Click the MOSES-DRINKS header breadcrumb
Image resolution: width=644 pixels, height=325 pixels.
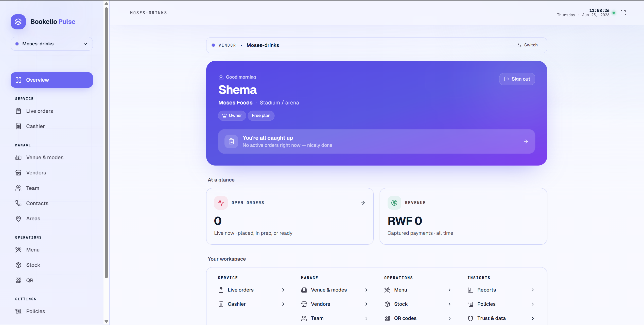(149, 13)
